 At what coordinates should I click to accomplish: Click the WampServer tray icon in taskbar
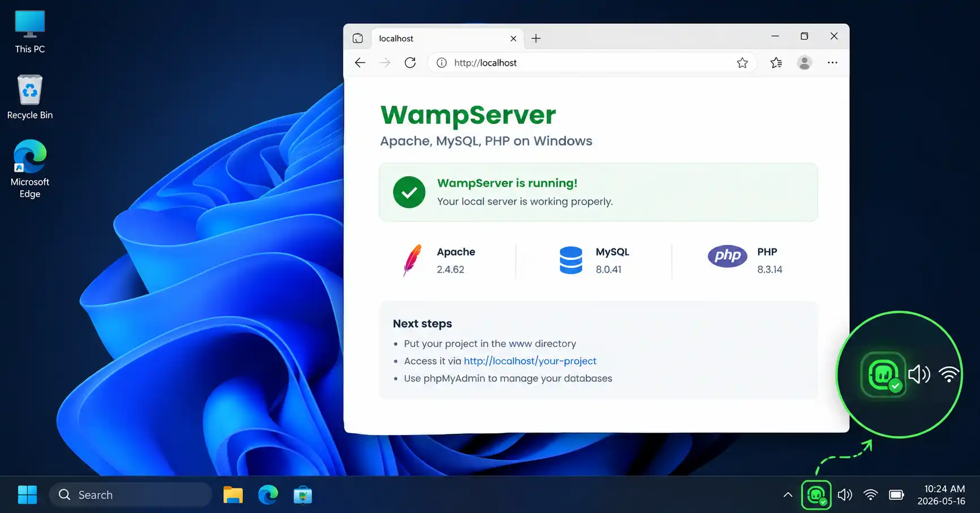(x=816, y=495)
